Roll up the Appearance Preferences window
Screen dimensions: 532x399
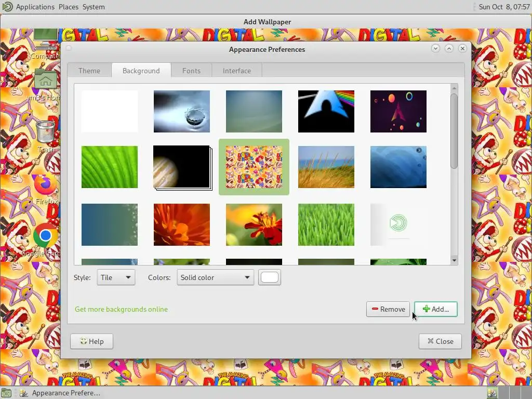tap(436, 48)
